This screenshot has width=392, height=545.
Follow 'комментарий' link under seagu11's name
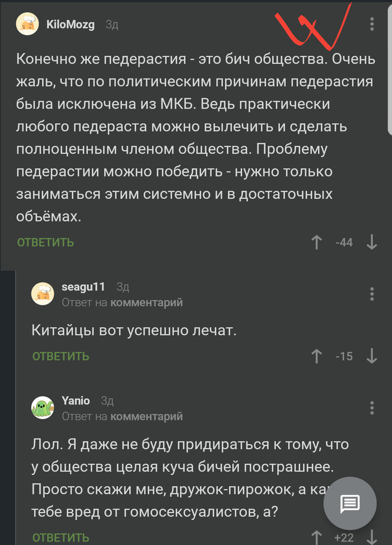[x=147, y=302]
